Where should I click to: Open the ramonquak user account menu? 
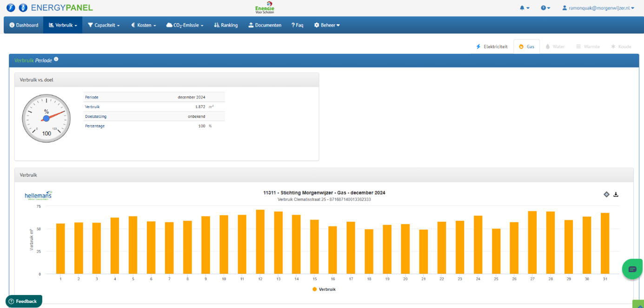598,8
